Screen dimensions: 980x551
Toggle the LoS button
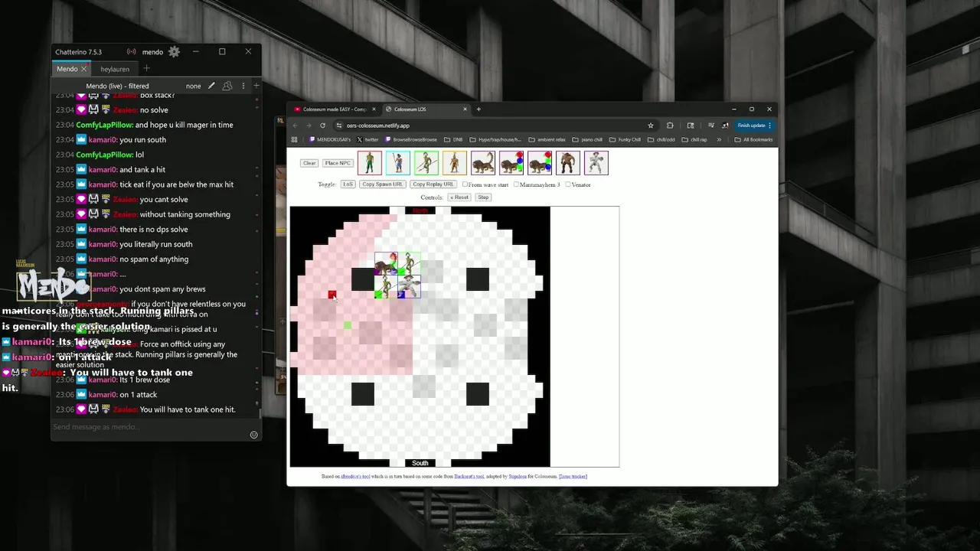pos(348,184)
